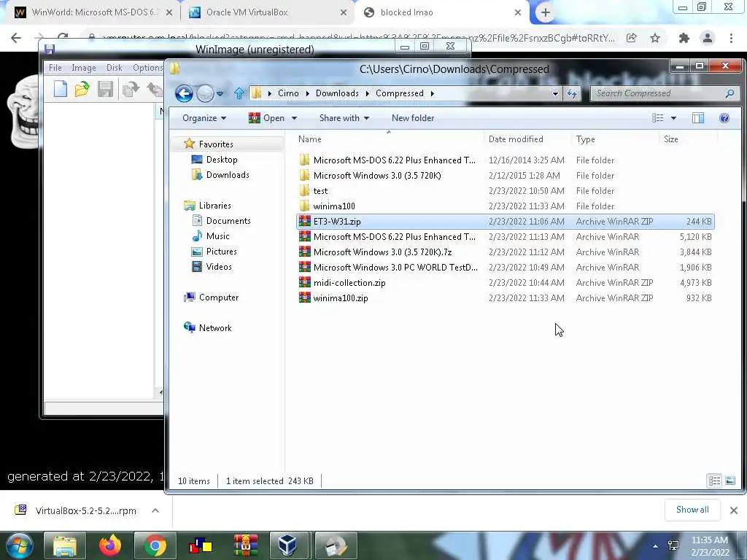Open Chrome three-dot menu
This screenshot has width=747, height=560.
point(731,38)
